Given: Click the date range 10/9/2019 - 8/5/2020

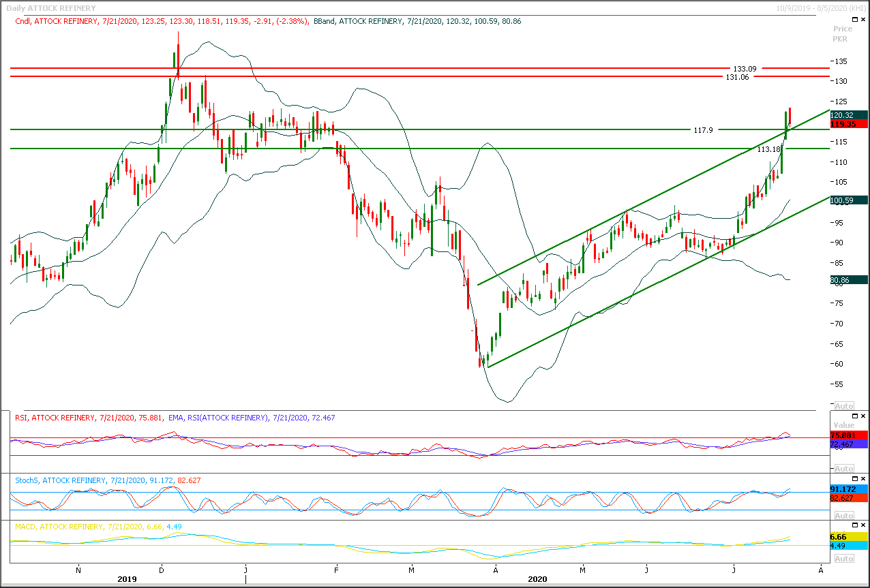Looking at the screenshot, I should pyautogui.click(x=821, y=8).
